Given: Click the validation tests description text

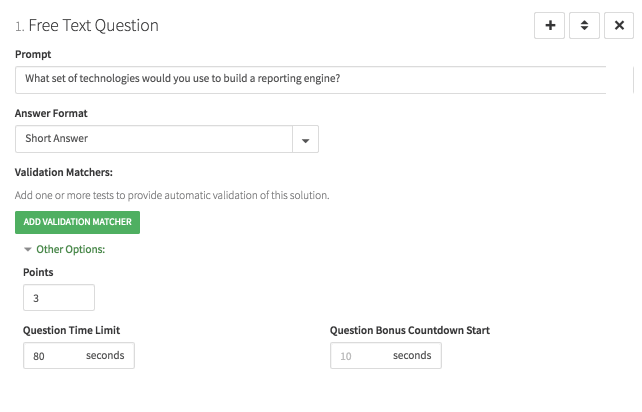Looking at the screenshot, I should [x=172, y=195].
